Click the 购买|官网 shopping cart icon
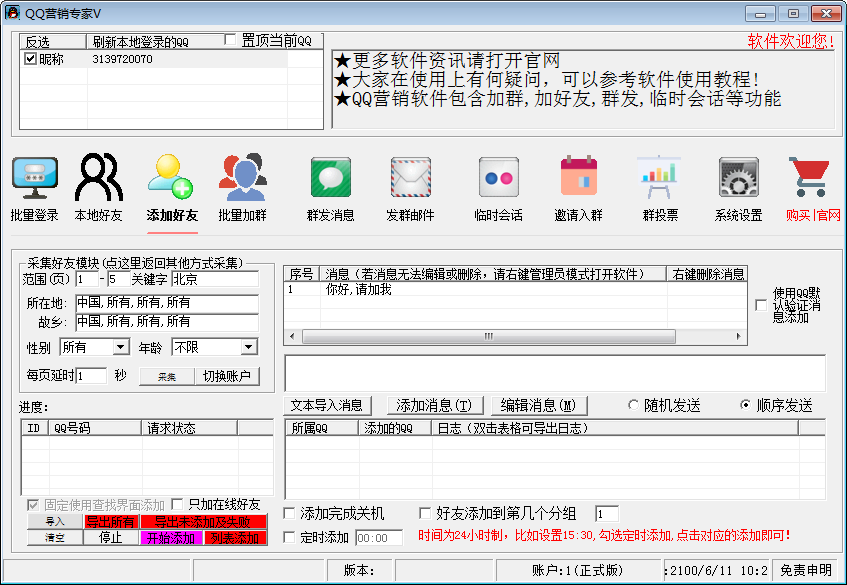 (x=809, y=177)
